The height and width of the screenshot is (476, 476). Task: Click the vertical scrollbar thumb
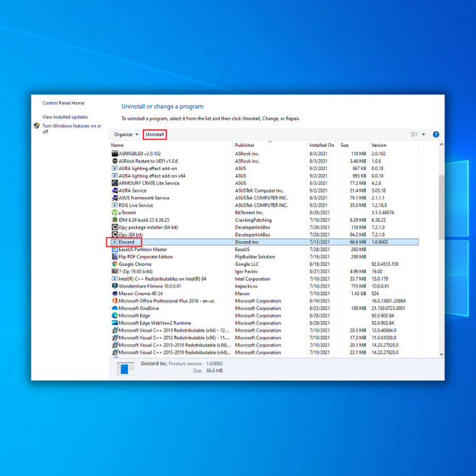point(441,207)
